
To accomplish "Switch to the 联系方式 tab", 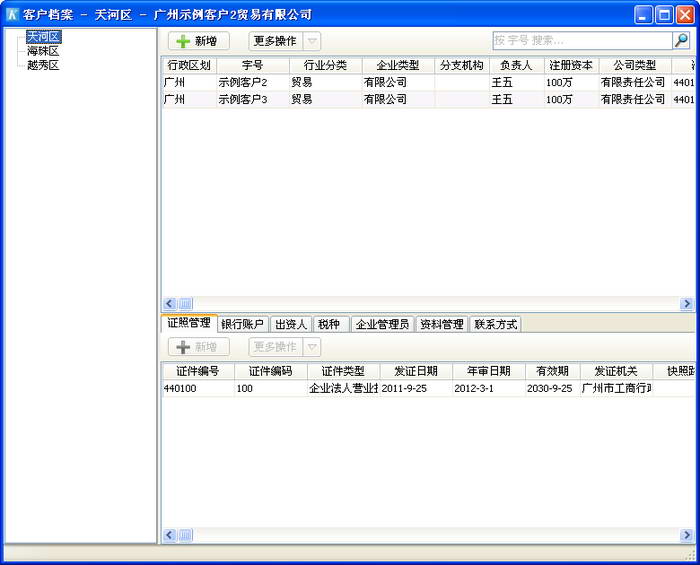I will coord(496,324).
